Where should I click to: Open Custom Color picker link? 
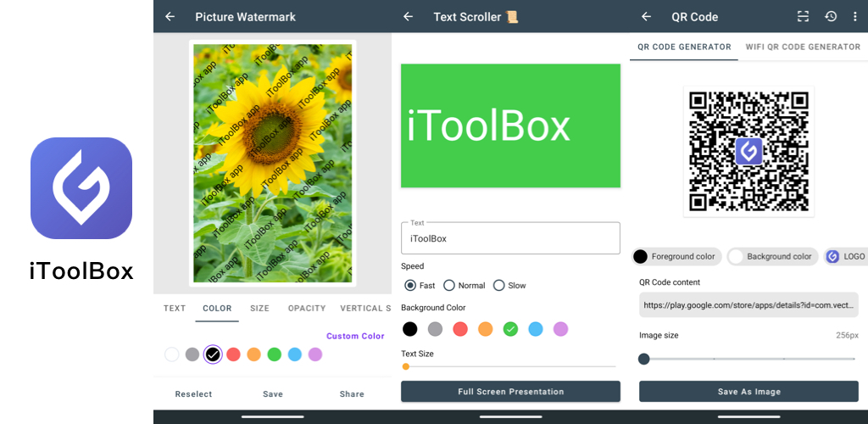pos(355,336)
